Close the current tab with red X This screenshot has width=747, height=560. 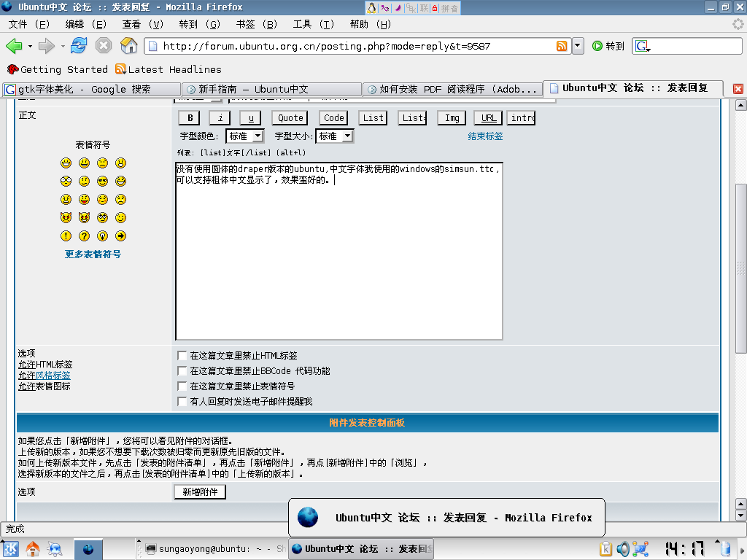coord(738,88)
